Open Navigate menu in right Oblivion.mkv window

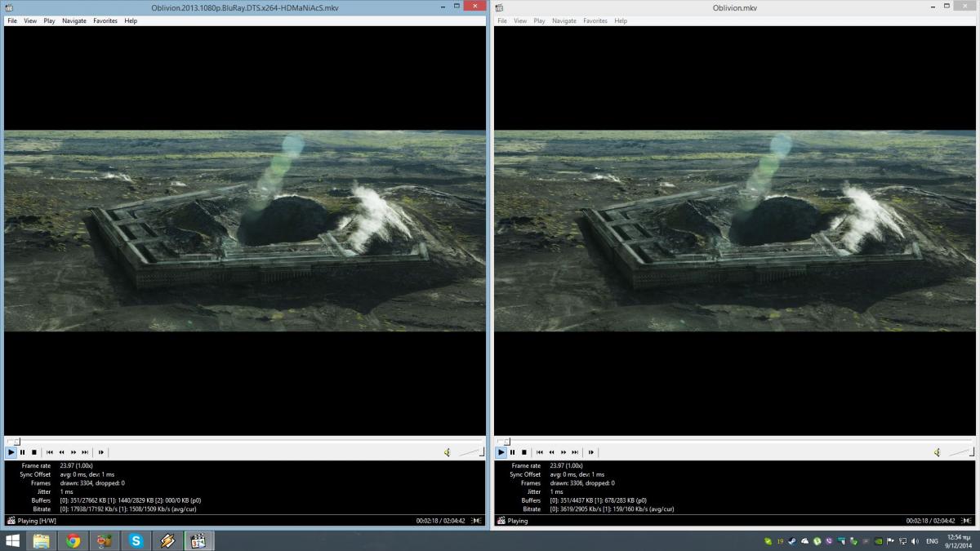pos(564,20)
